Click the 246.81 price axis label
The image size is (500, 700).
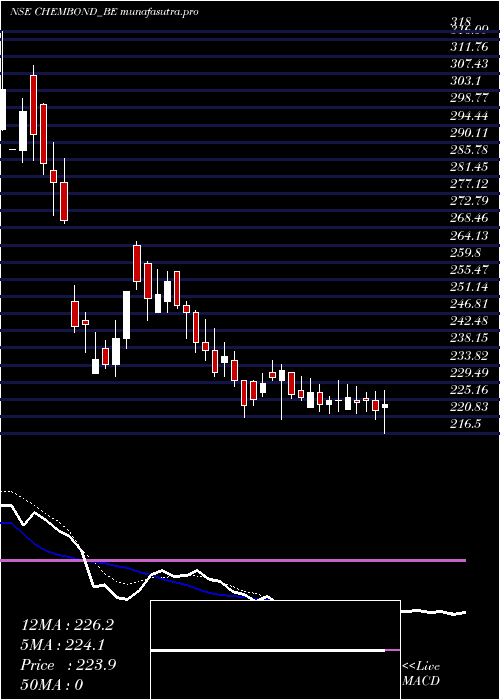tap(469, 304)
